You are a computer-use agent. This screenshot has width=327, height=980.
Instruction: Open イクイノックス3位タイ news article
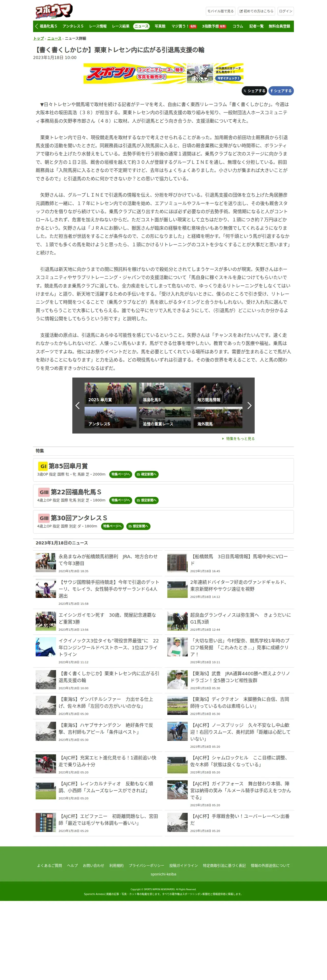click(x=109, y=647)
